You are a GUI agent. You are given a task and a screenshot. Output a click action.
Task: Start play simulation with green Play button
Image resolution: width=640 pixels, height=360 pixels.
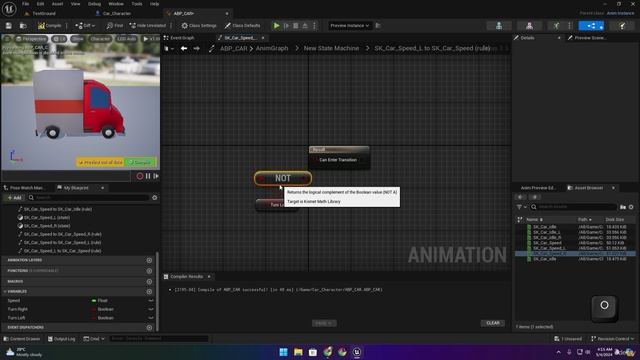coord(276,26)
